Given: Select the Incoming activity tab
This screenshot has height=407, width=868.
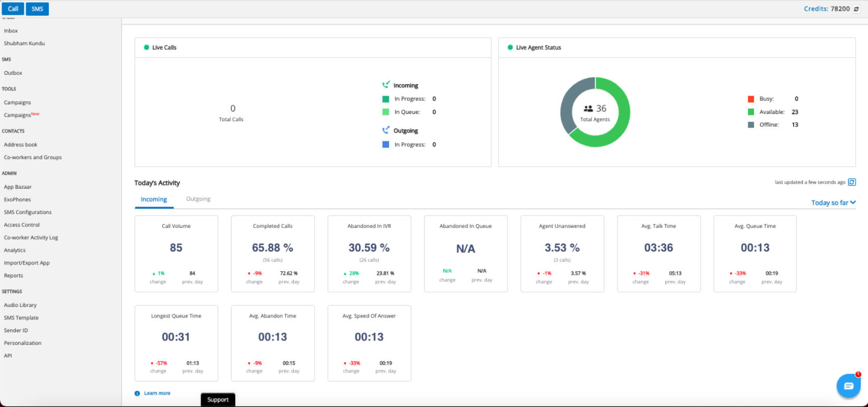Looking at the screenshot, I should tap(154, 199).
